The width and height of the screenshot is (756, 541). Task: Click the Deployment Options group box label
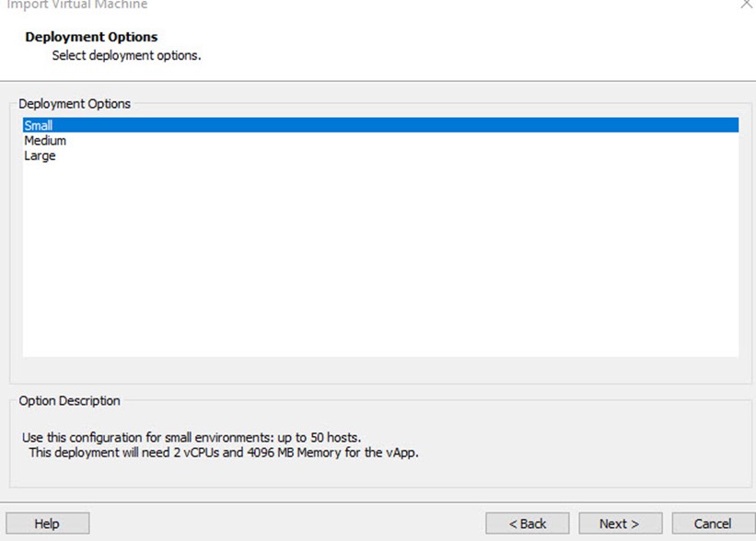[75, 104]
